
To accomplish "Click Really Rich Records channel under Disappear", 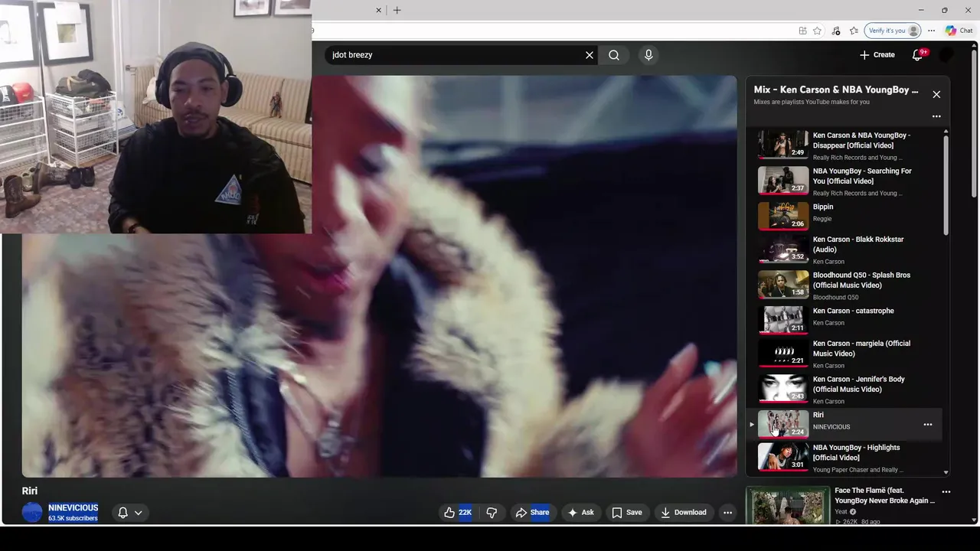I will tap(857, 158).
